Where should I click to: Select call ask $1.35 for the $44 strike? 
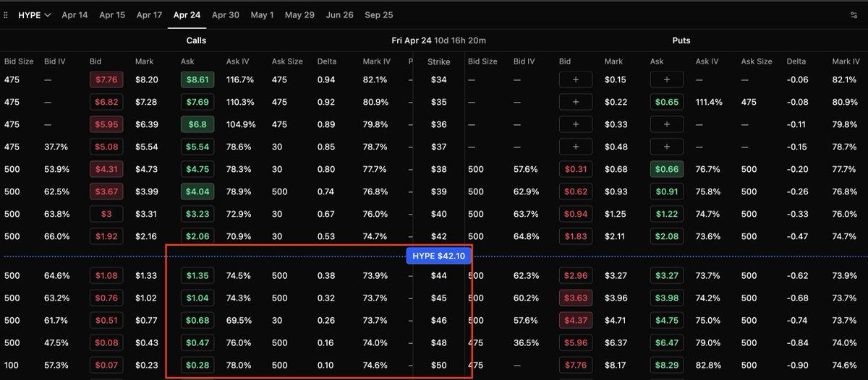197,275
